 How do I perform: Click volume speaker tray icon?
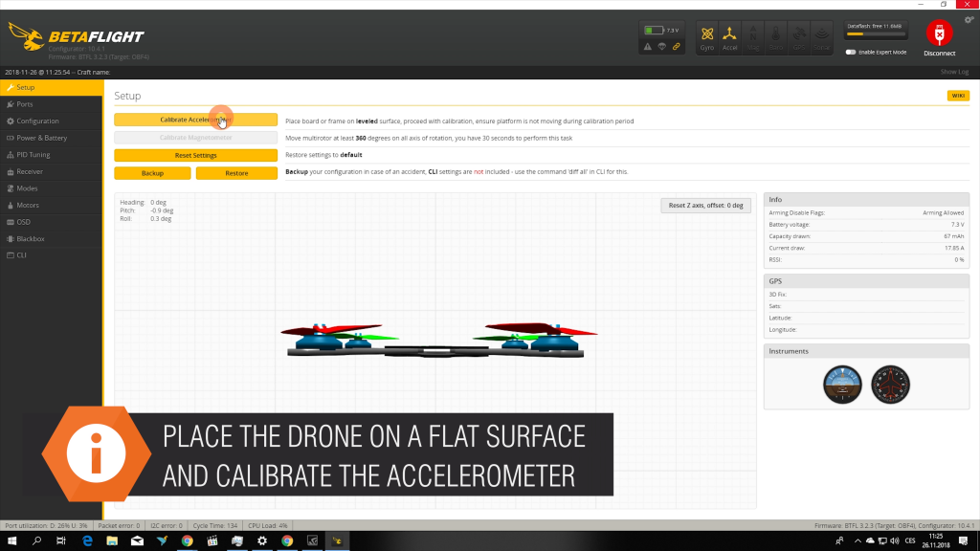[x=895, y=541]
